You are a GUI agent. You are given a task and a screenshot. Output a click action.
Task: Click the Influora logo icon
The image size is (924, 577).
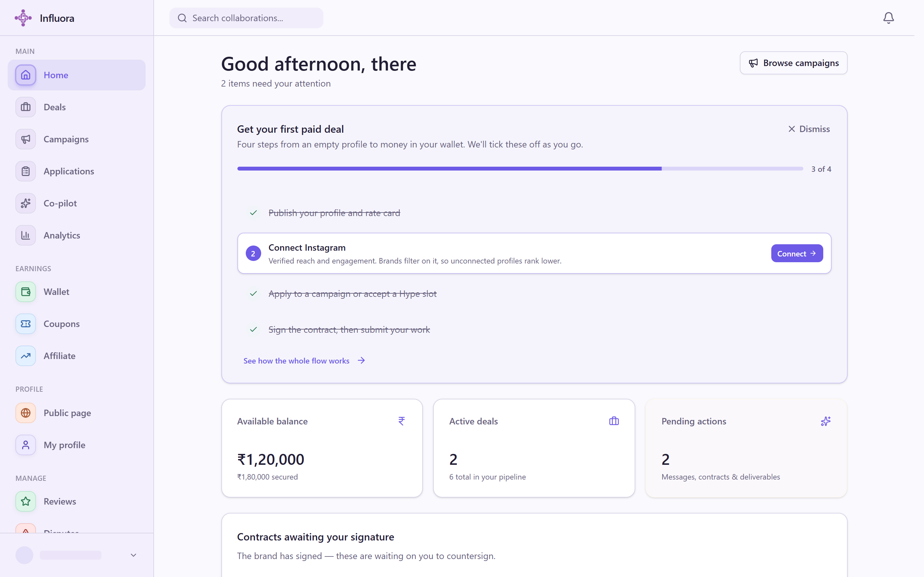tap(23, 18)
